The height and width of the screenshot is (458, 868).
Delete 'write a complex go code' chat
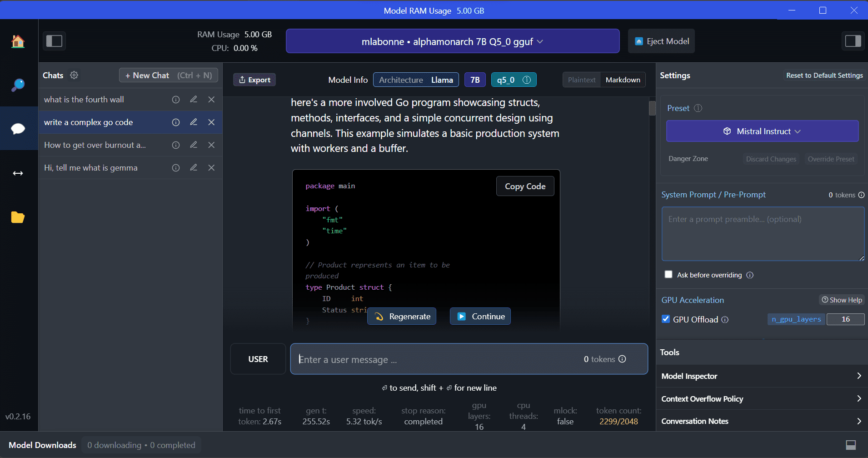coord(211,122)
